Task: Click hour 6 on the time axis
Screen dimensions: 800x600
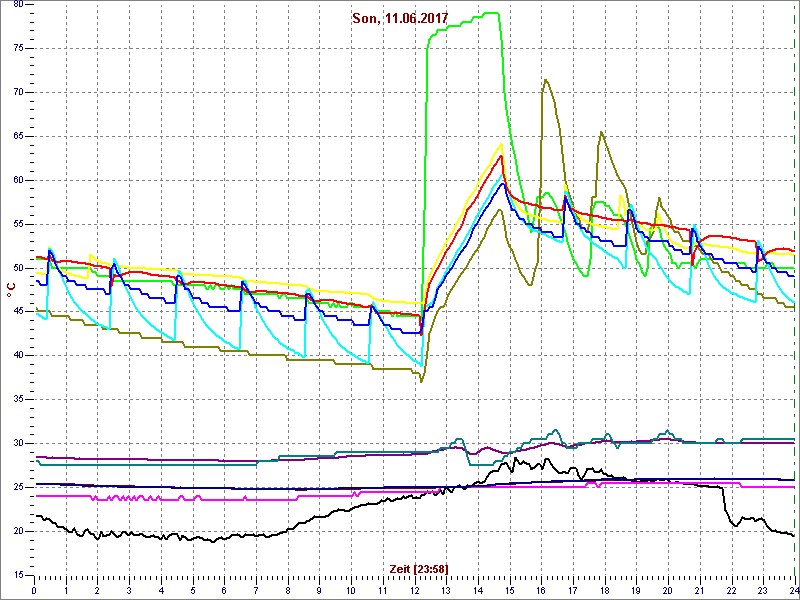Action: [x=224, y=591]
